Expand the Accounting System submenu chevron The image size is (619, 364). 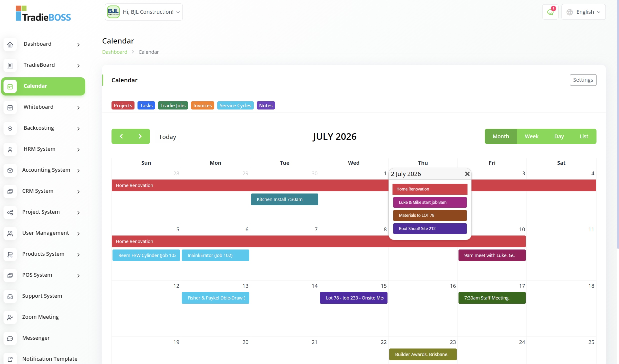(78, 170)
